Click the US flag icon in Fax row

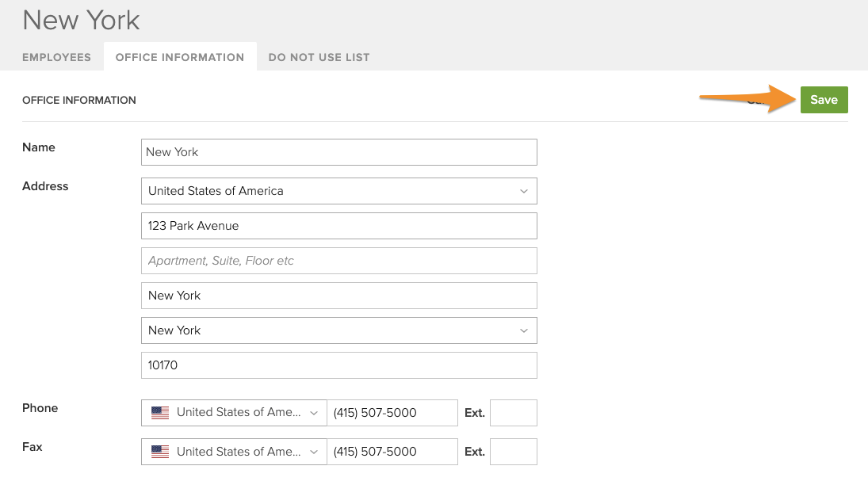[160, 452]
